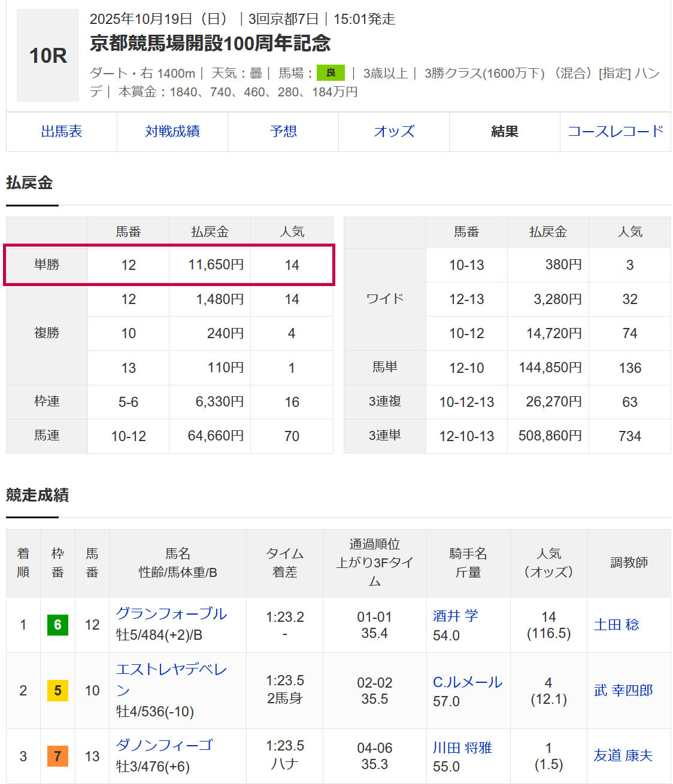Screen dimensions: 673x784
Task: Open trainer 武 幸四郎 page
Action: click(x=623, y=691)
